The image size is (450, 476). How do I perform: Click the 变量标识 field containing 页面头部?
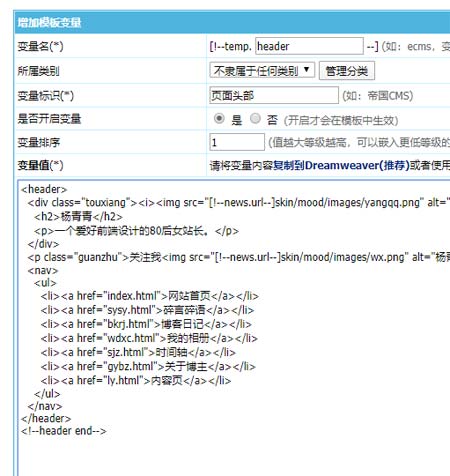click(274, 95)
